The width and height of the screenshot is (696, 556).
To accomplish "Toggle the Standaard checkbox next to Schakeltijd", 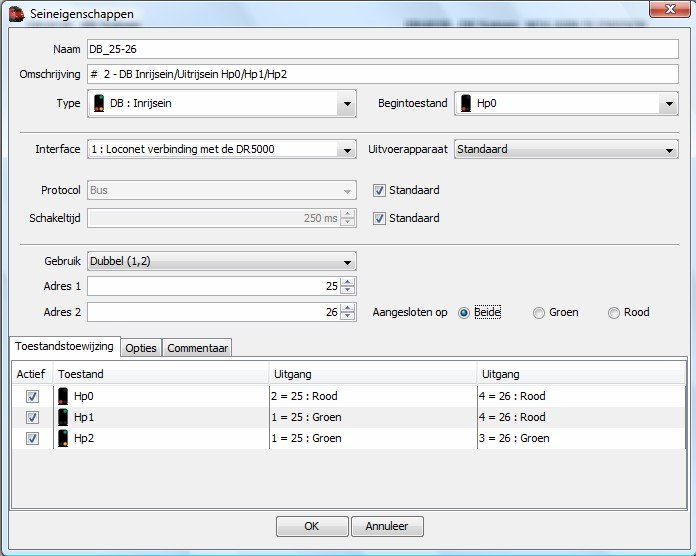I will coord(379,218).
